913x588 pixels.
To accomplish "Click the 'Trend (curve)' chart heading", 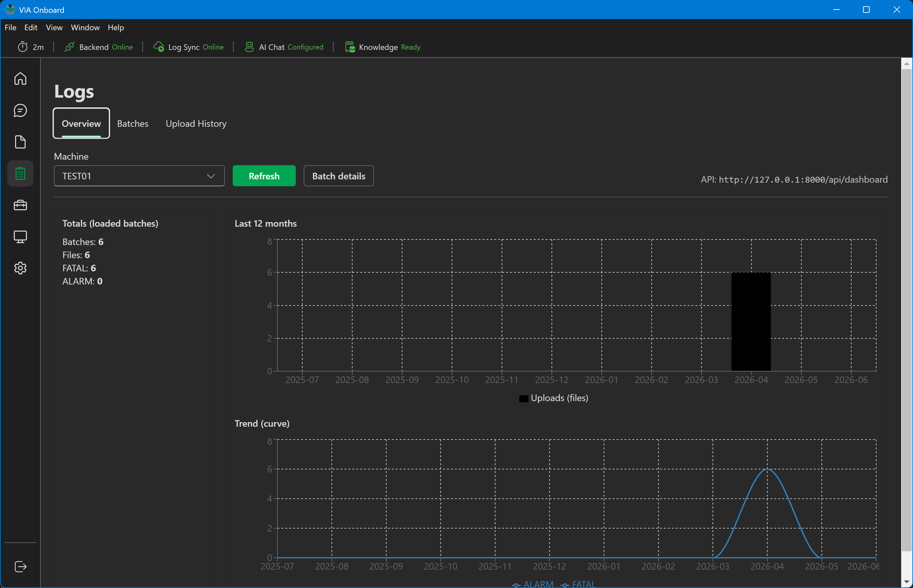I will (x=262, y=423).
